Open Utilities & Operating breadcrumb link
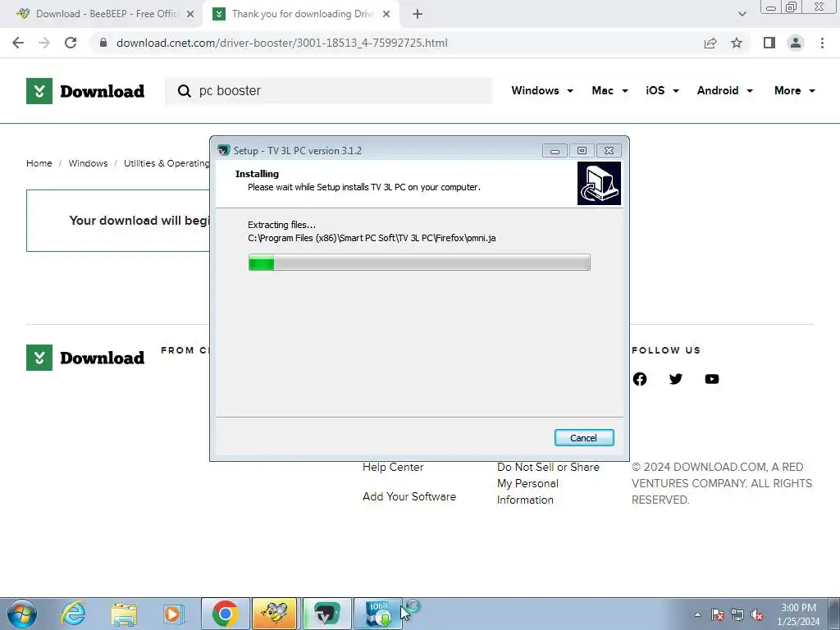Screen dimensions: 840x630 [x=167, y=163]
